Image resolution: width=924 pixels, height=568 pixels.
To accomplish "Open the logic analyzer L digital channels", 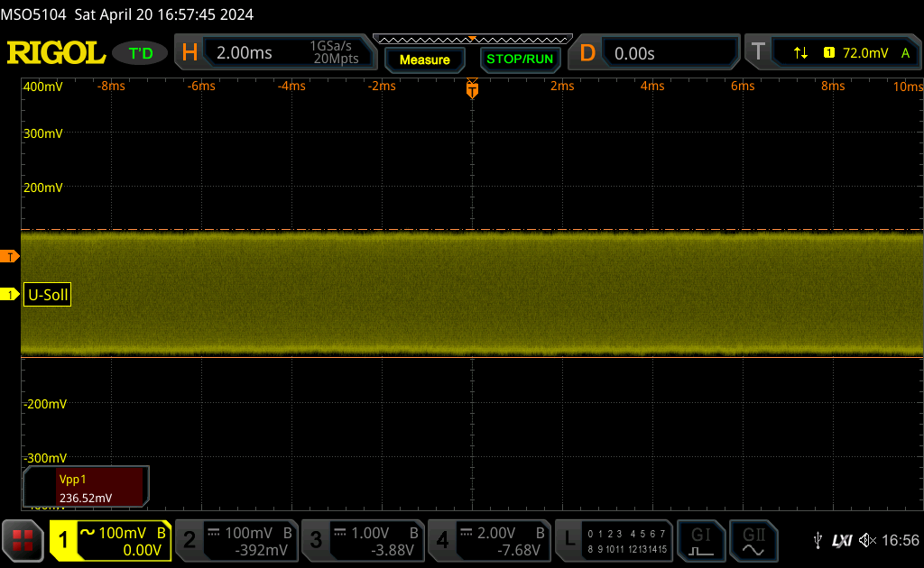I will [614, 540].
